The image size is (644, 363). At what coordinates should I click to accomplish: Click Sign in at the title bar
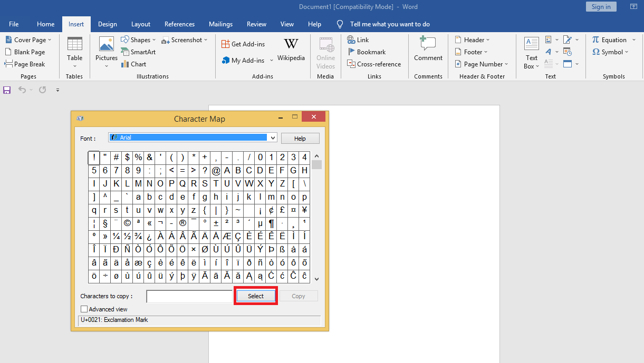tap(601, 7)
